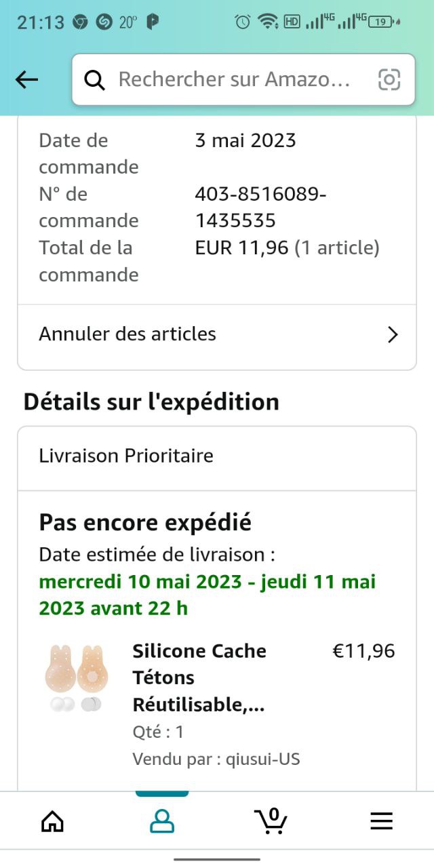This screenshot has width=434, height=868.
Task: Tap the back arrow icon
Action: click(x=27, y=80)
